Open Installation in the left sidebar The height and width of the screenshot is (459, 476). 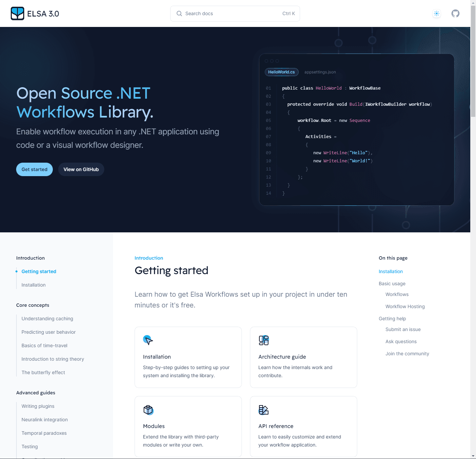tap(33, 285)
